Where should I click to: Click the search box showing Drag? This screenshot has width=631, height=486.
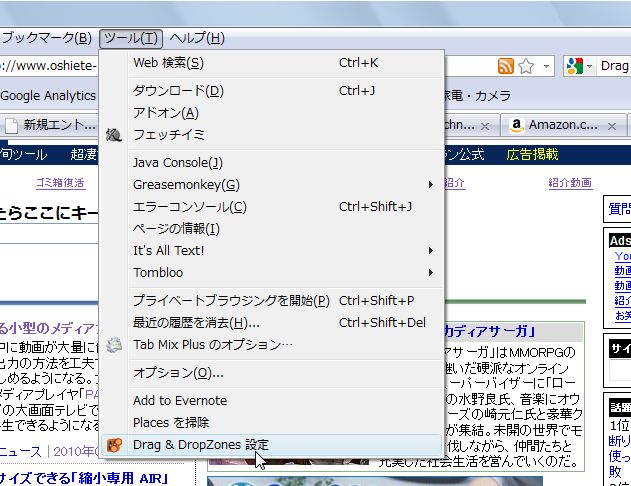pyautogui.click(x=615, y=66)
